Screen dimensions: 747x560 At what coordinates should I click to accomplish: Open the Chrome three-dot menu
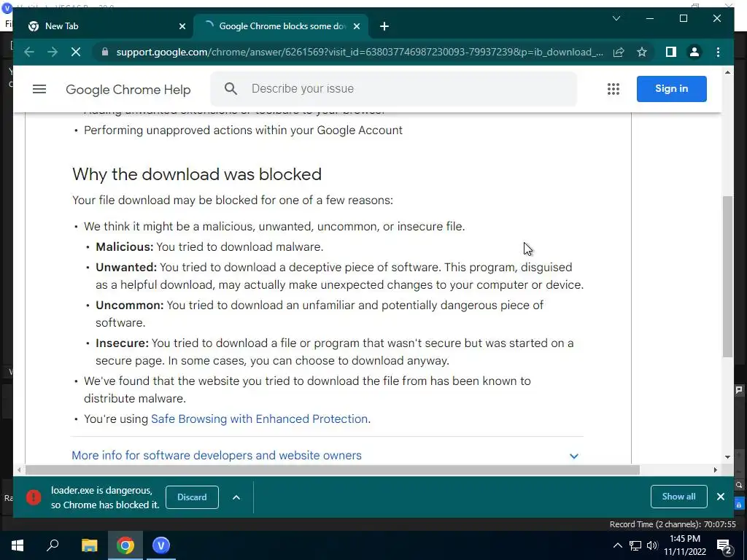718,52
